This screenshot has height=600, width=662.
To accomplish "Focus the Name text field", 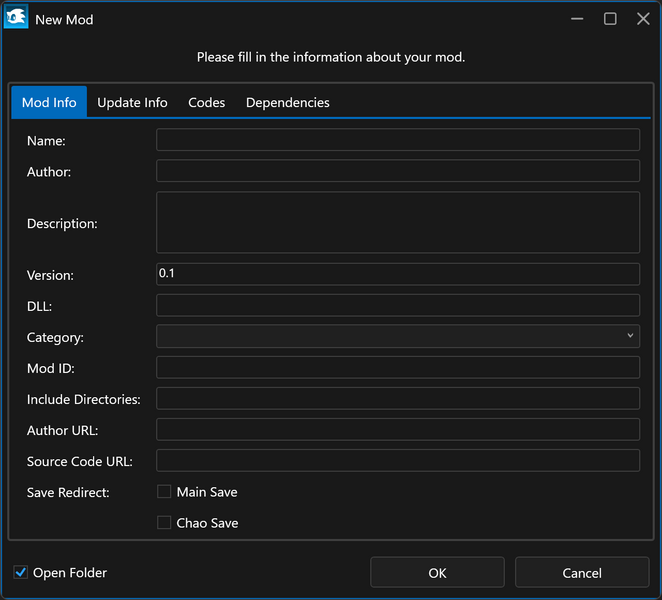I will tap(398, 140).
